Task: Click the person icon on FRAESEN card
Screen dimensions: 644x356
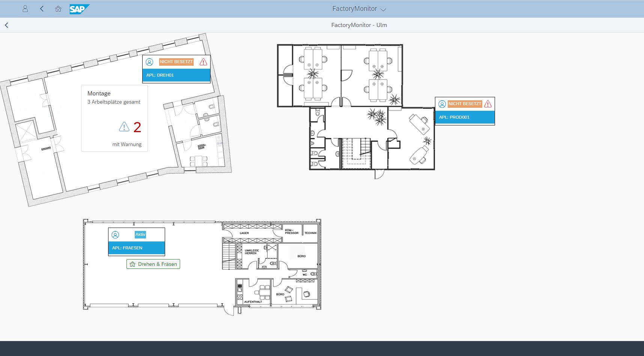Action: pos(115,235)
